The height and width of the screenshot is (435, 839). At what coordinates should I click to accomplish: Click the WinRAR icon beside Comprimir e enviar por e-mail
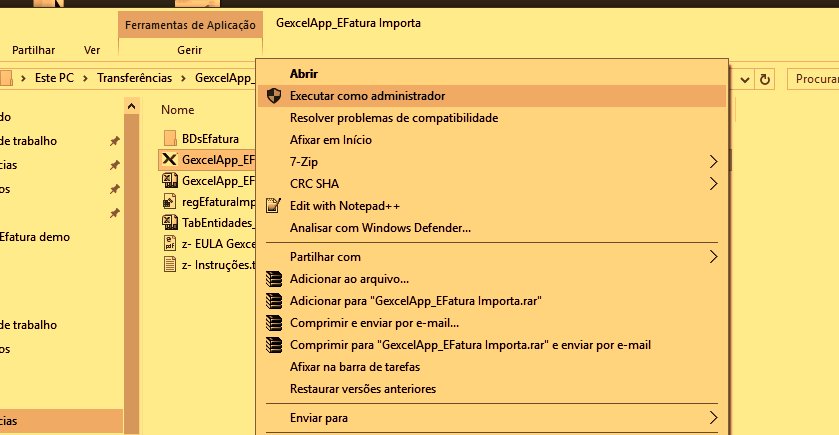(273, 323)
